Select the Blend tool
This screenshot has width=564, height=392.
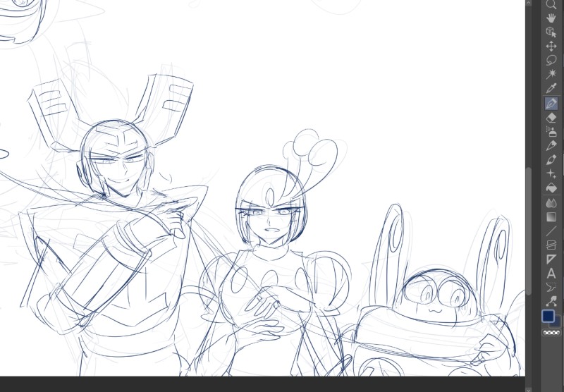click(x=551, y=203)
